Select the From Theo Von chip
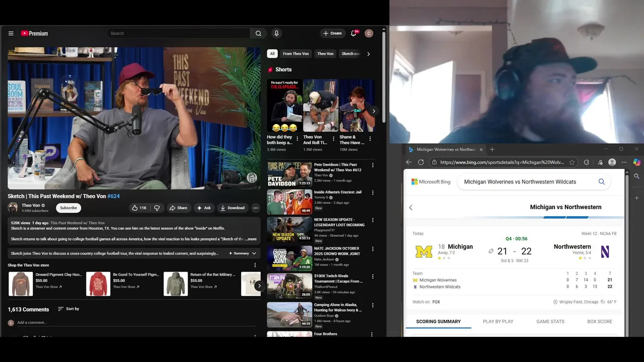Screen dimensions: 644x362 [296, 54]
